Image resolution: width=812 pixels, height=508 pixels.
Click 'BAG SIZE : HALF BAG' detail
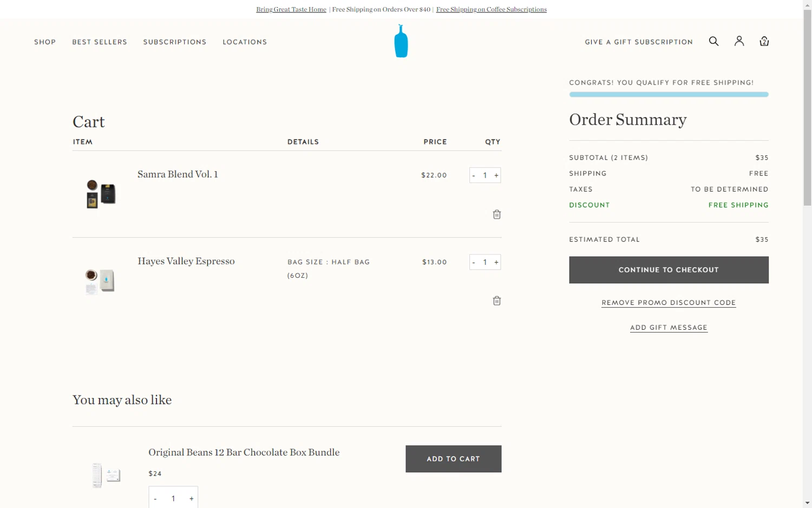pyautogui.click(x=329, y=262)
